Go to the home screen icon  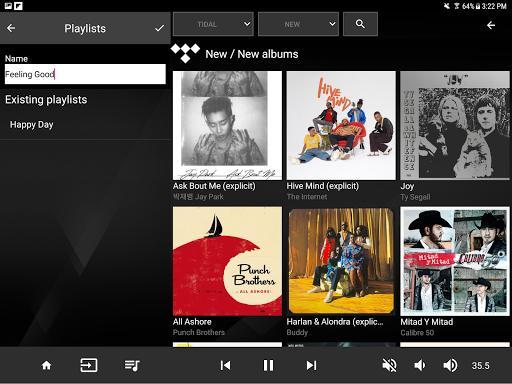tap(46, 365)
